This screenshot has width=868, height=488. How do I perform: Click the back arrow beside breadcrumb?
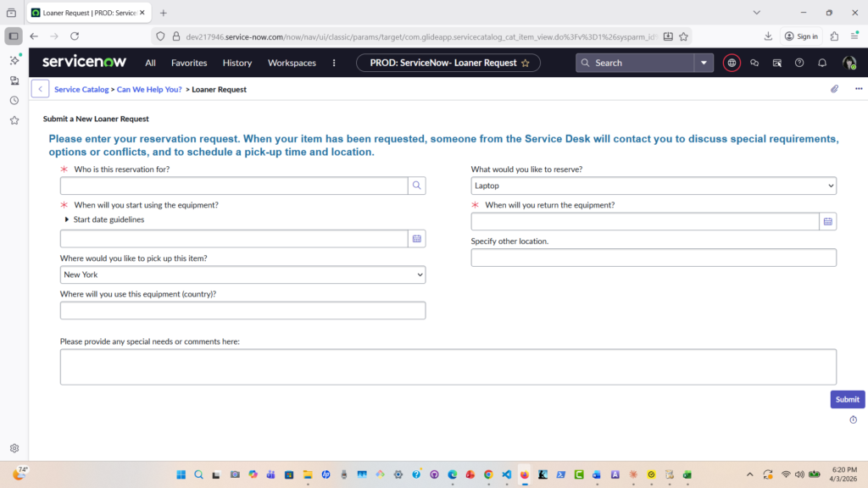40,89
